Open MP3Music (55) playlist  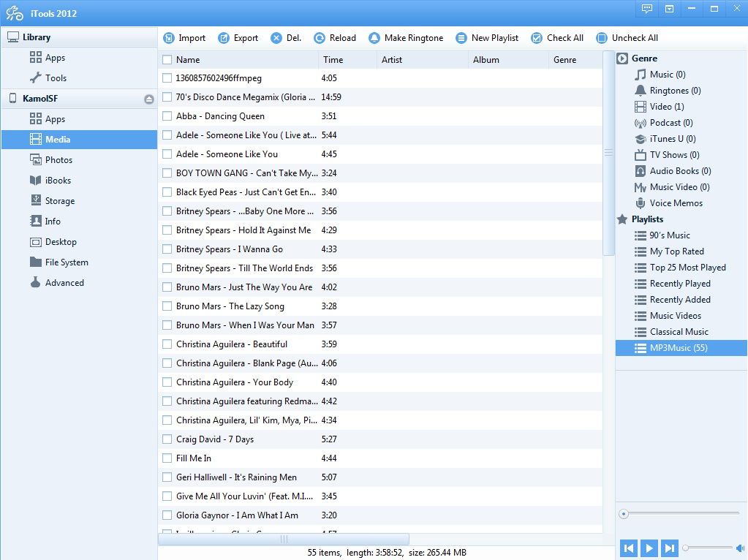pos(681,348)
